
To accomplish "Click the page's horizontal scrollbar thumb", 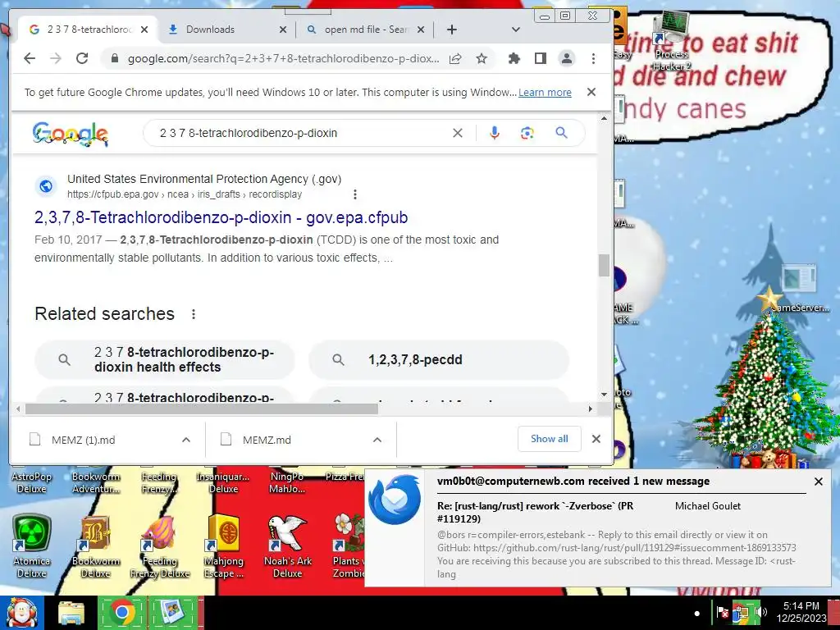I will click(x=202, y=409).
